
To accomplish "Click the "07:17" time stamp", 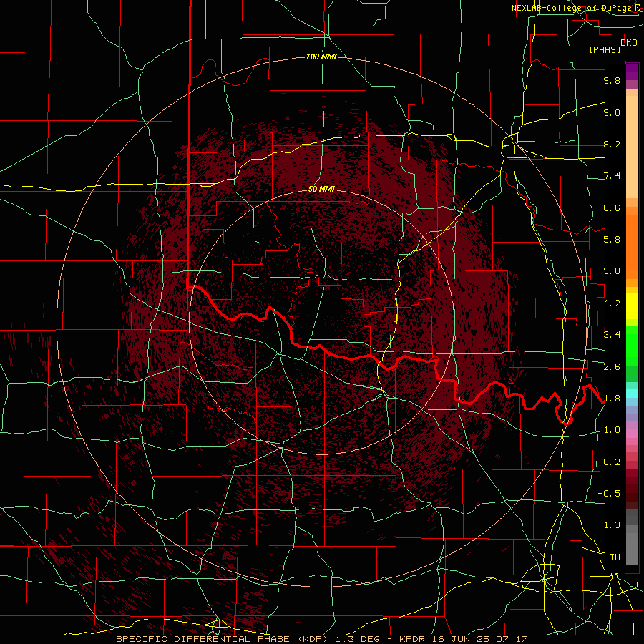I will (512, 639).
